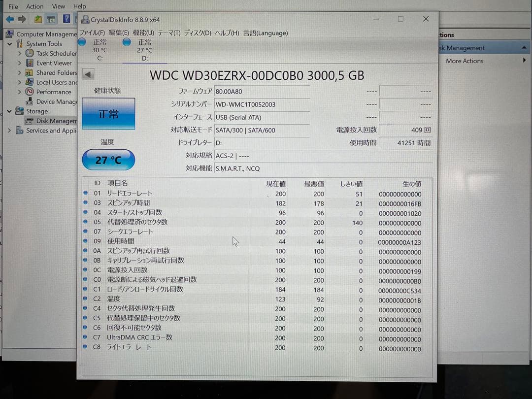Maximize the CrystalDiskInfo window

click(x=400, y=19)
